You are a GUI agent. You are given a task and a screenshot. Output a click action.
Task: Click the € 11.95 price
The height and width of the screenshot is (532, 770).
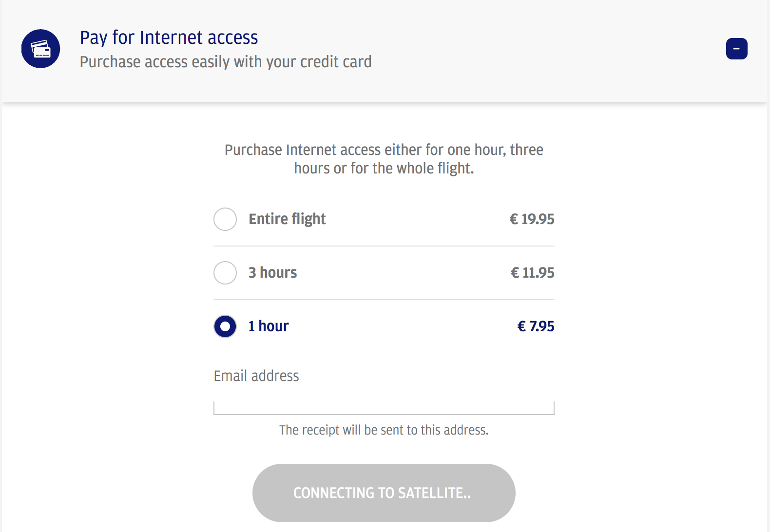coord(532,273)
